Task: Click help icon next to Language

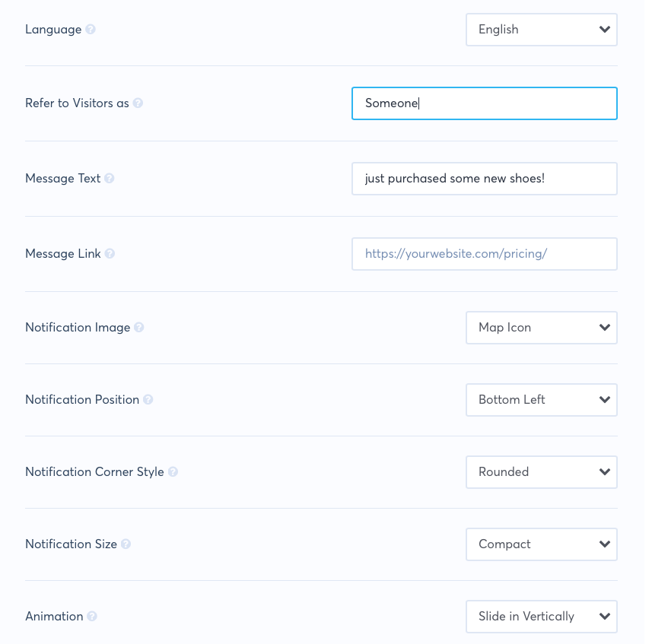Action: (91, 30)
